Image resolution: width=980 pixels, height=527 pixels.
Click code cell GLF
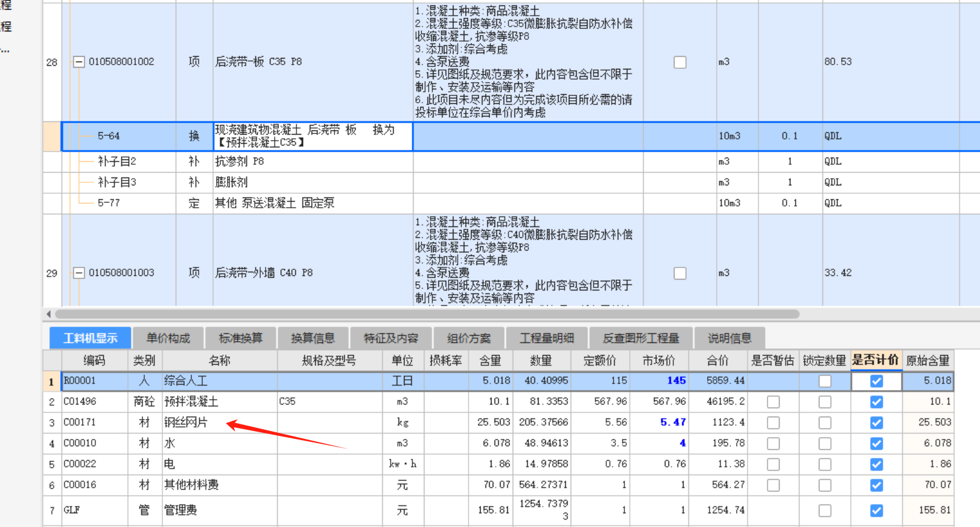(x=95, y=510)
